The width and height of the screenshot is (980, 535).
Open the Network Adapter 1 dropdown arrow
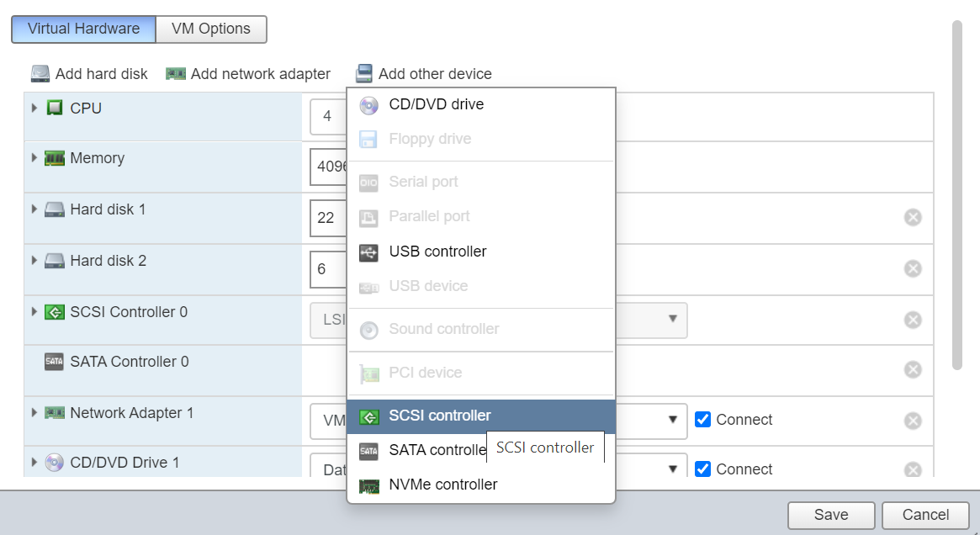(673, 420)
